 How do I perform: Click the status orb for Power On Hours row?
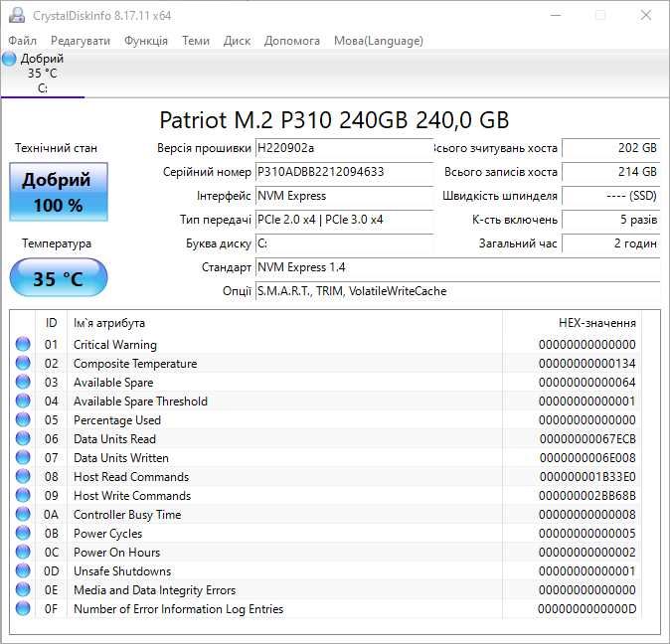tap(23, 552)
